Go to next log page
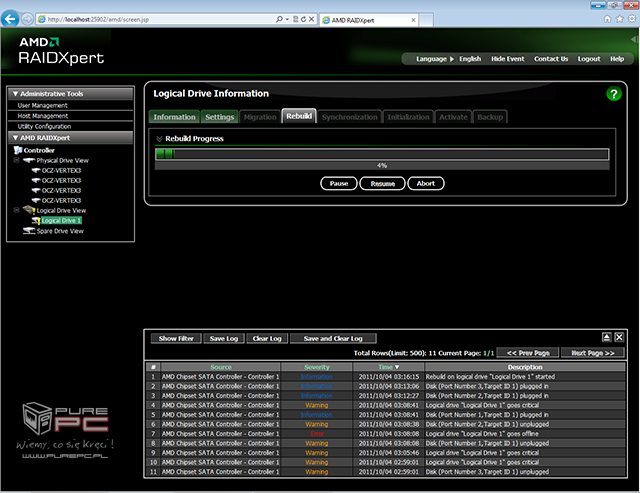This screenshot has height=493, width=640. 593,353
